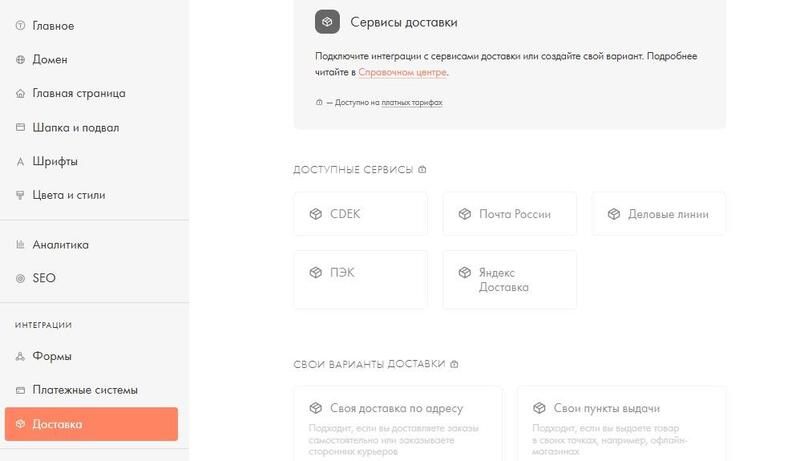This screenshot has height=461, width=800.
Task: Click the box icon on ПЭК card
Action: 316,273
